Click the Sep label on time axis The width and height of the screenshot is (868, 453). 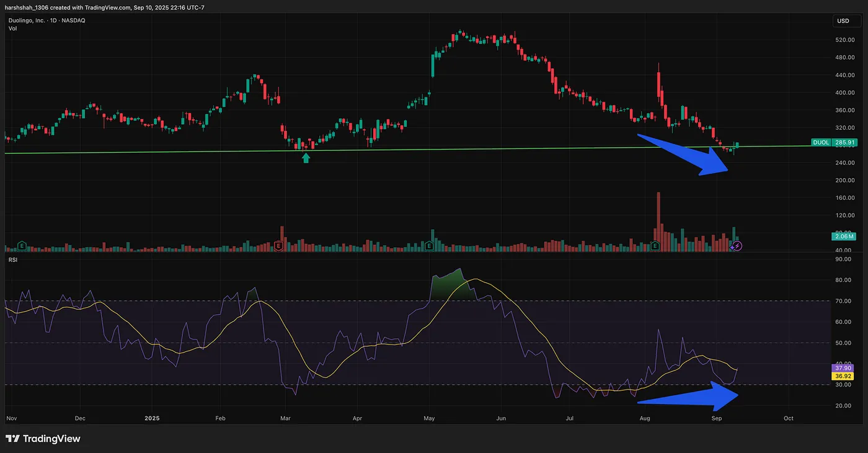(x=717, y=418)
